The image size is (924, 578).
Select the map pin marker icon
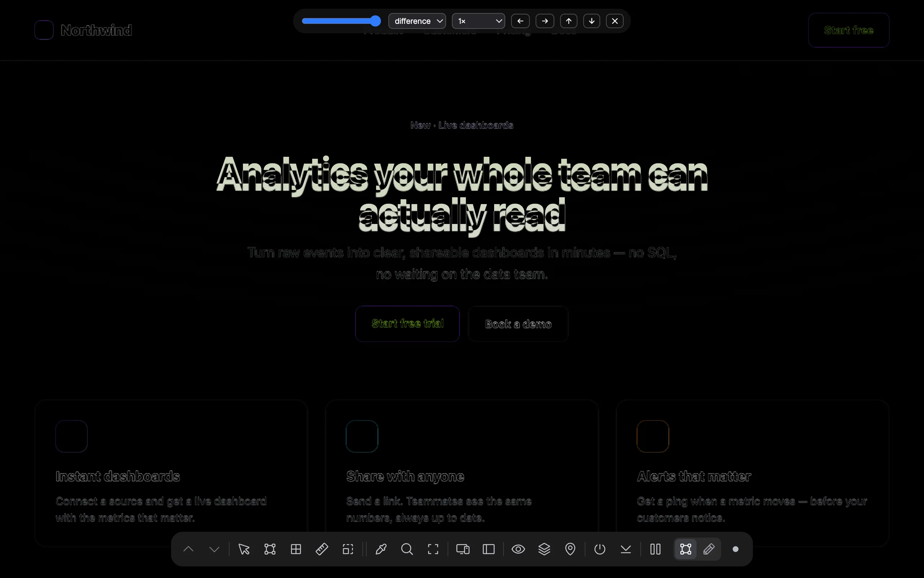(570, 549)
